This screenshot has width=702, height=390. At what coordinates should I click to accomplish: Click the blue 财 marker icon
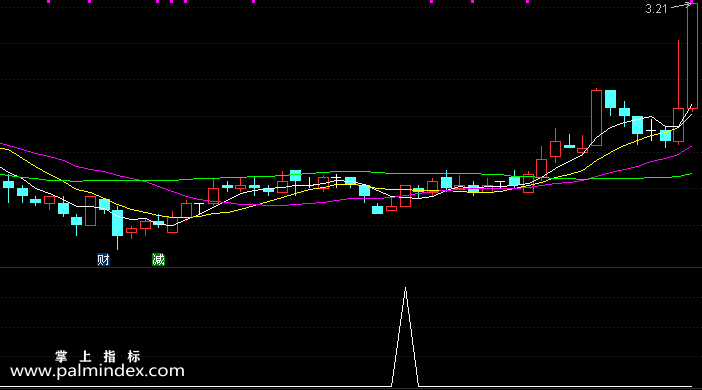pyautogui.click(x=103, y=260)
